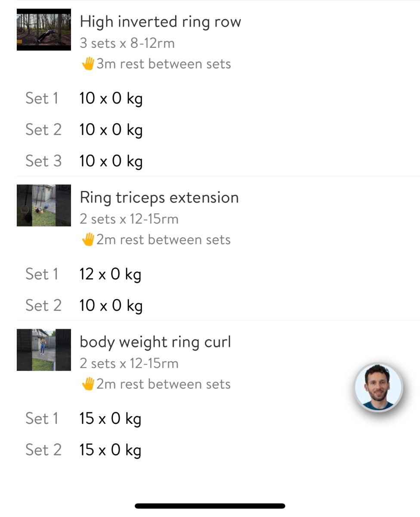
Task: Tap hand icon beside 3m rest
Action: 88,64
